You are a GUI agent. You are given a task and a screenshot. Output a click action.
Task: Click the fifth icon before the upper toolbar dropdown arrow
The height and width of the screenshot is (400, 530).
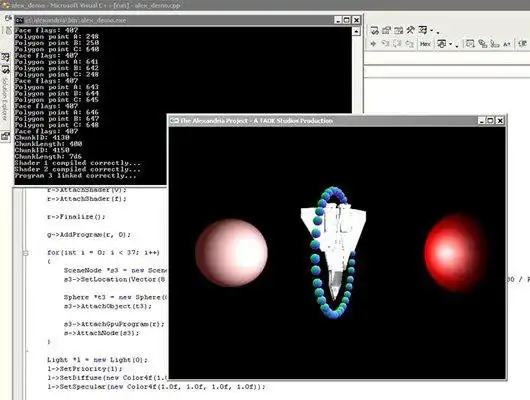[x=423, y=30]
